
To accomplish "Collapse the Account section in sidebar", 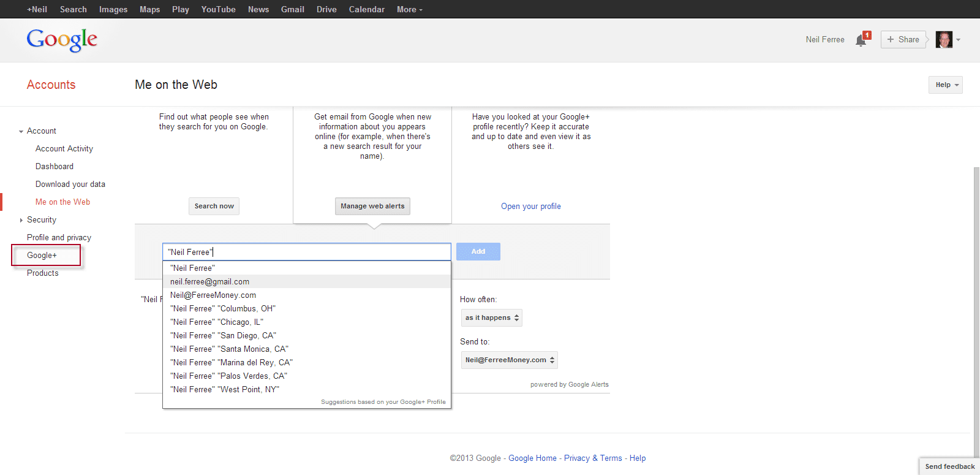I will click(x=21, y=131).
